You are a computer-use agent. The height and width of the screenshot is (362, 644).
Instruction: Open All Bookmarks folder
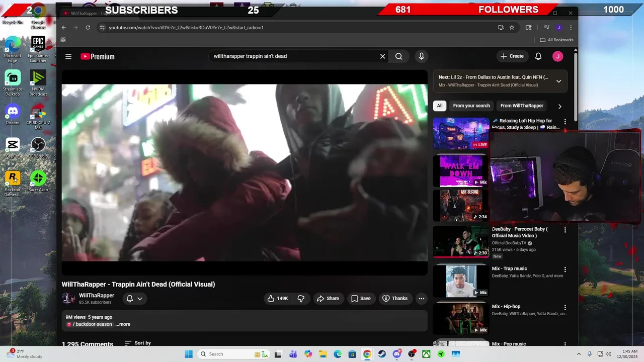coord(556,40)
